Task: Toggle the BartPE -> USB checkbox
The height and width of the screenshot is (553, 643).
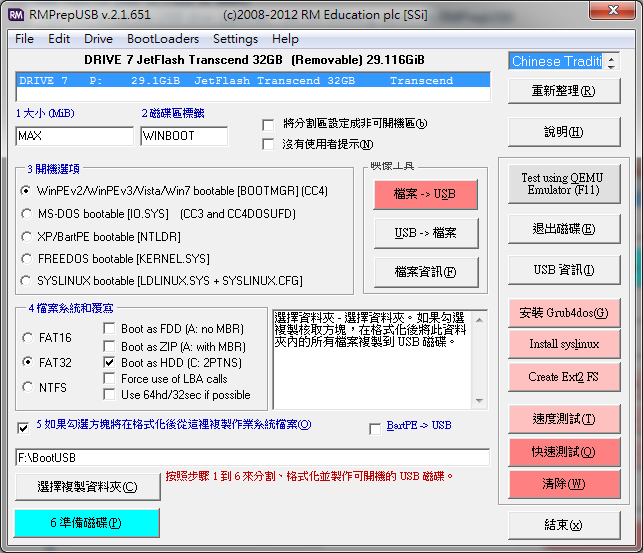Action: point(375,429)
